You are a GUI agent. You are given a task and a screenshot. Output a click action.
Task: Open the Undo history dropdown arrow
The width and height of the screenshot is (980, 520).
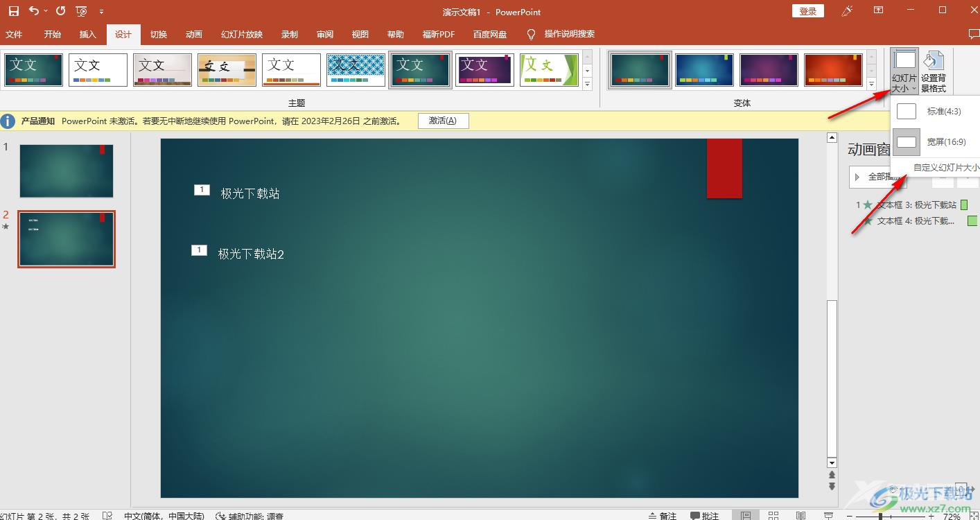pyautogui.click(x=46, y=11)
